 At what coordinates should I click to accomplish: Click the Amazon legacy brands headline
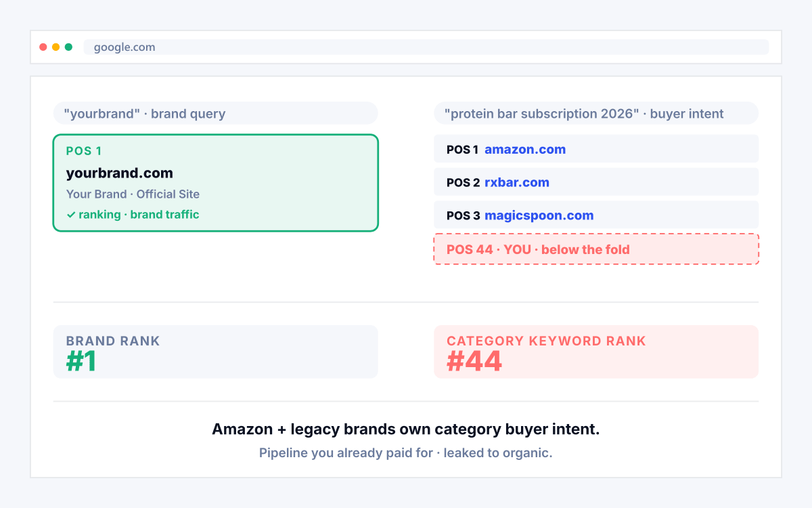pyautogui.click(x=406, y=429)
